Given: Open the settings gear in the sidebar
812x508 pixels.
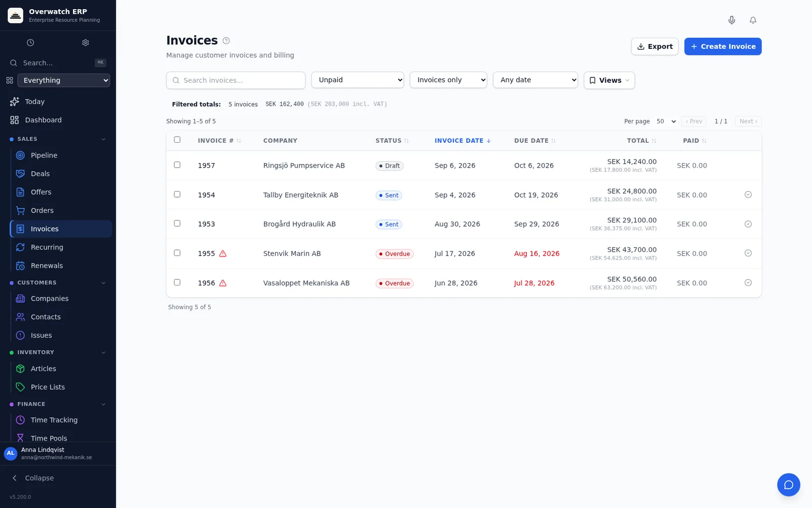Looking at the screenshot, I should (85, 43).
